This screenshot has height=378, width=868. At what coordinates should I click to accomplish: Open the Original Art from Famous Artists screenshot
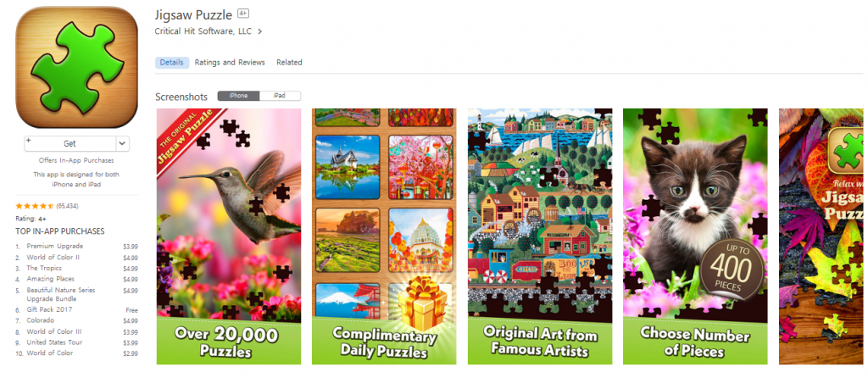[x=540, y=236]
